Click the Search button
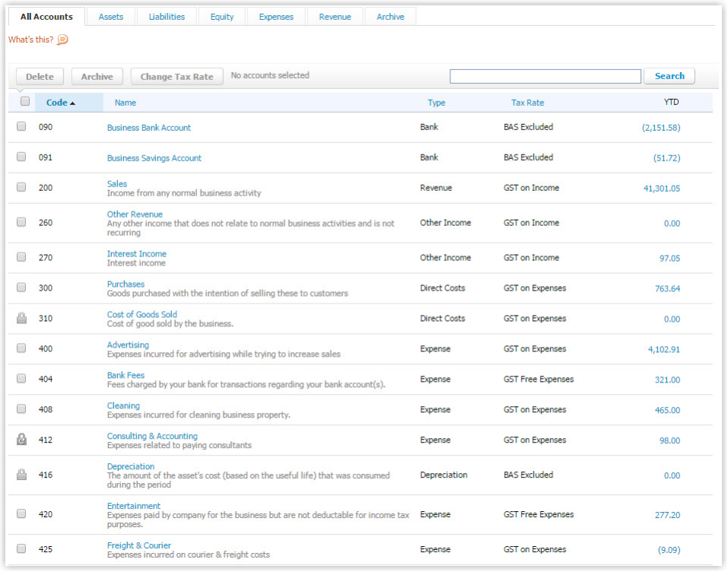Image resolution: width=728 pixels, height=572 pixels. pyautogui.click(x=669, y=76)
